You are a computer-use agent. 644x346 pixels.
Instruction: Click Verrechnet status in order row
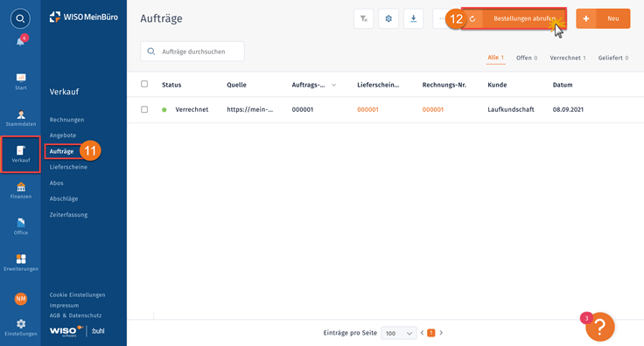click(x=192, y=109)
